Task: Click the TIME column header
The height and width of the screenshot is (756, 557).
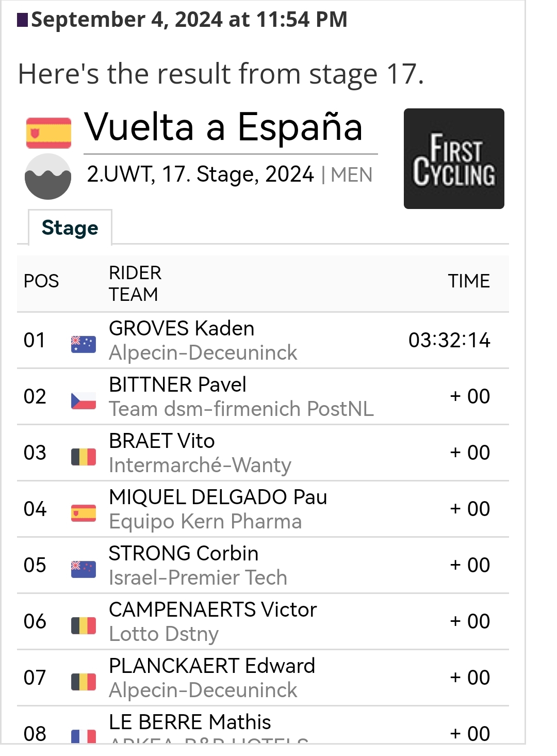Action: [x=469, y=281]
